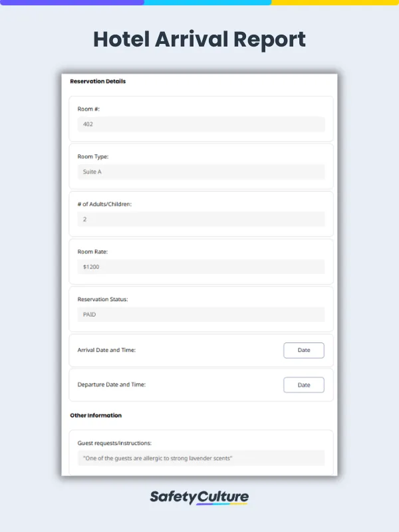The image size is (399, 532).
Task: Open the Date picker for Arrival Date
Action: [303, 350]
